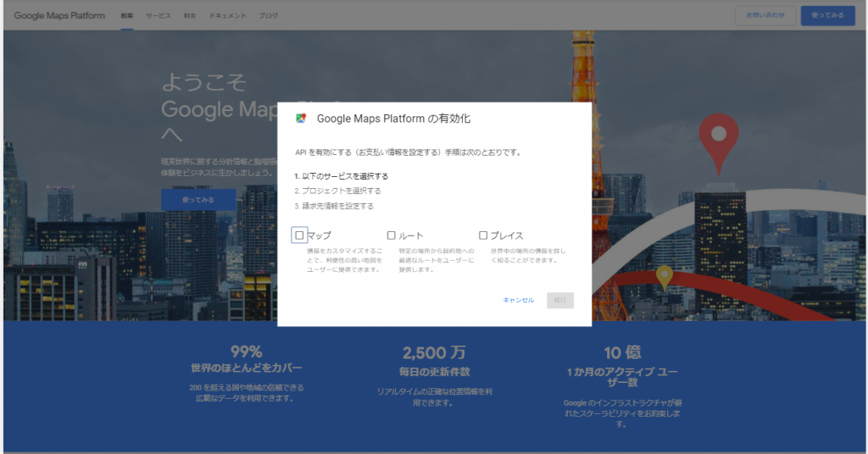Click キャンセル in the dialog
This screenshot has height=454, width=868.
click(x=519, y=301)
